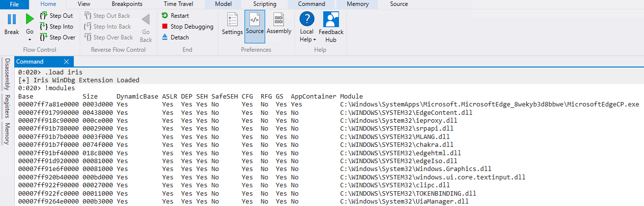Click the green Go play icon
644x206 pixels.
[x=30, y=20]
